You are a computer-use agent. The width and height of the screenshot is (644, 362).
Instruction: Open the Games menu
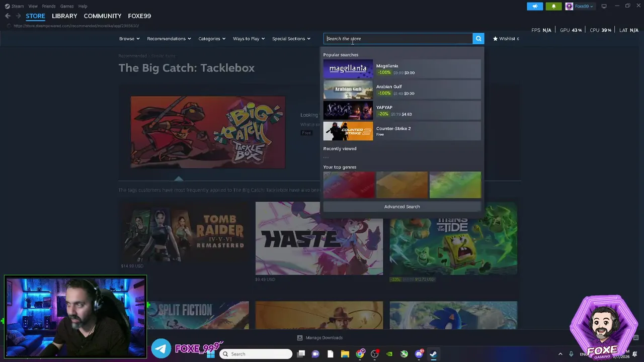[67, 6]
